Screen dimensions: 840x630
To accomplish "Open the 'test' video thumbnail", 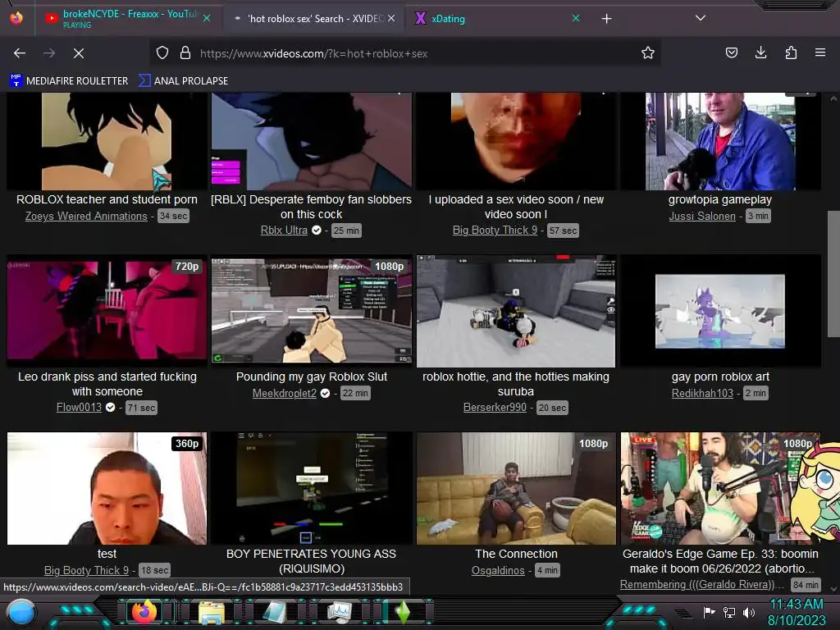I will [x=107, y=488].
